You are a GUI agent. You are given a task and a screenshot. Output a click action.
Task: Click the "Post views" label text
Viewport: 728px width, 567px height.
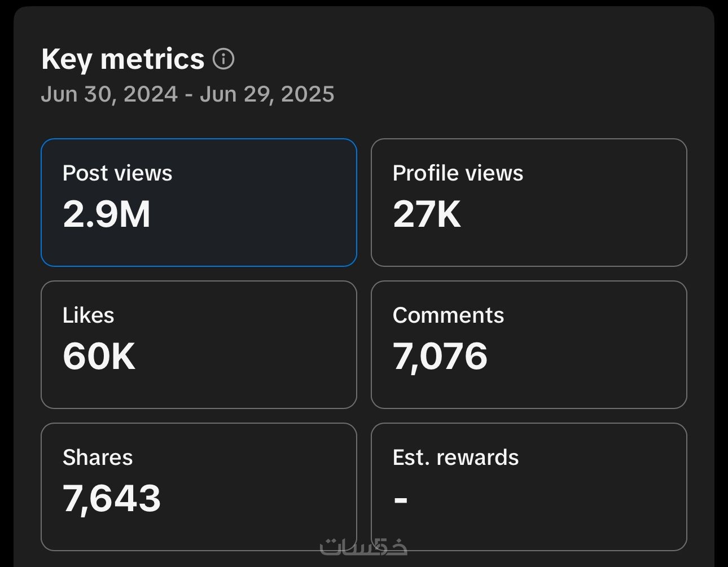pos(117,173)
